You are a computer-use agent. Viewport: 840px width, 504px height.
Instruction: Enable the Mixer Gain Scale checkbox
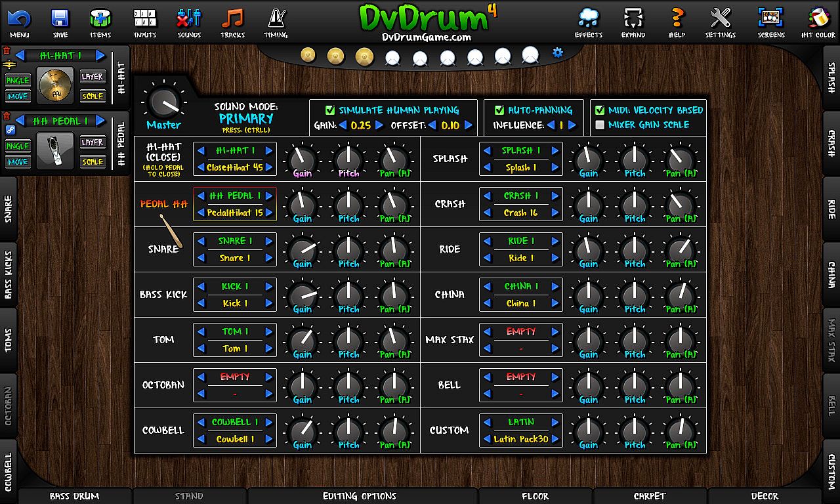tap(599, 125)
